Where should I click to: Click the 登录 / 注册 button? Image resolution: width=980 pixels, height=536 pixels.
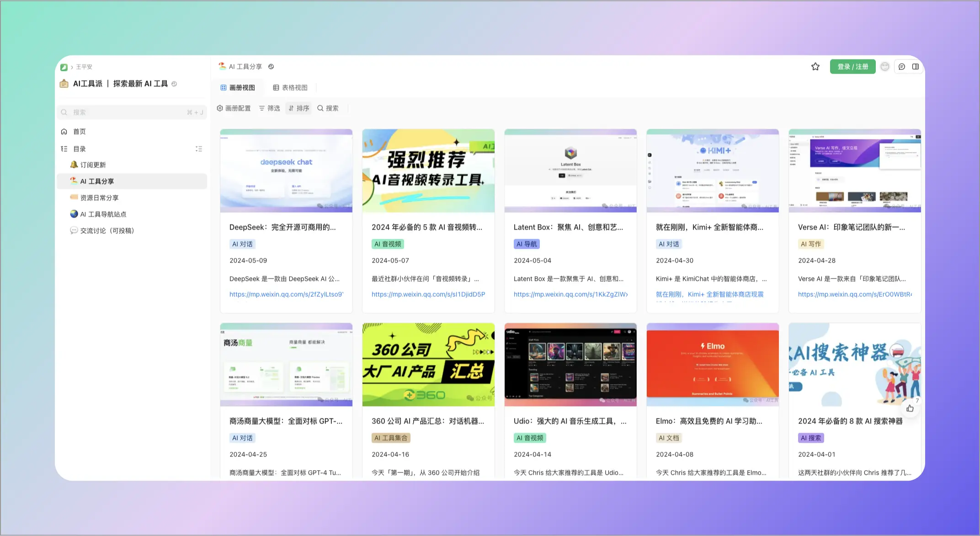coord(852,67)
